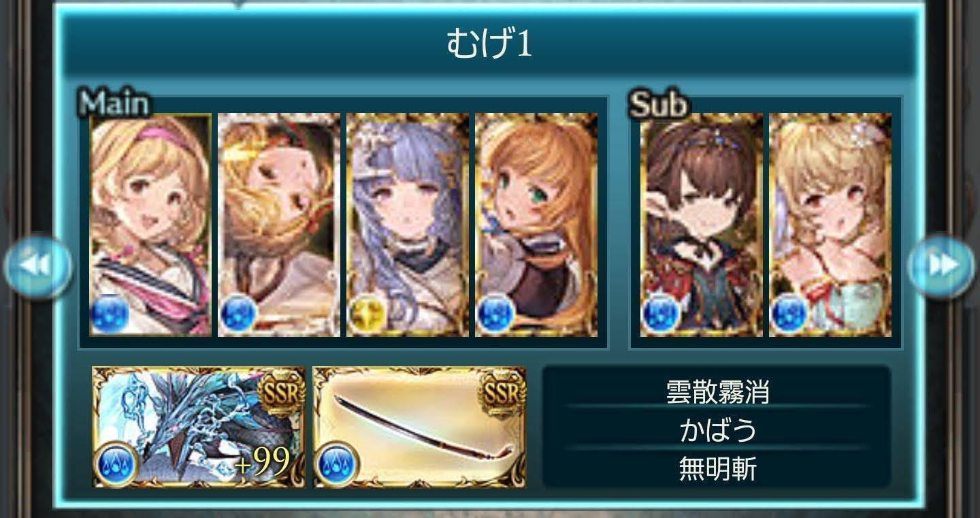
Task: Go to next party with right arrow button
Action: [x=942, y=266]
